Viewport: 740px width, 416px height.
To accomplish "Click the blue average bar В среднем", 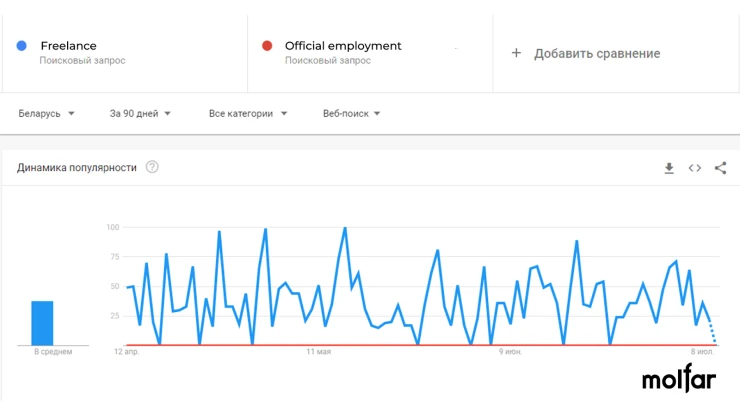I will point(42,323).
